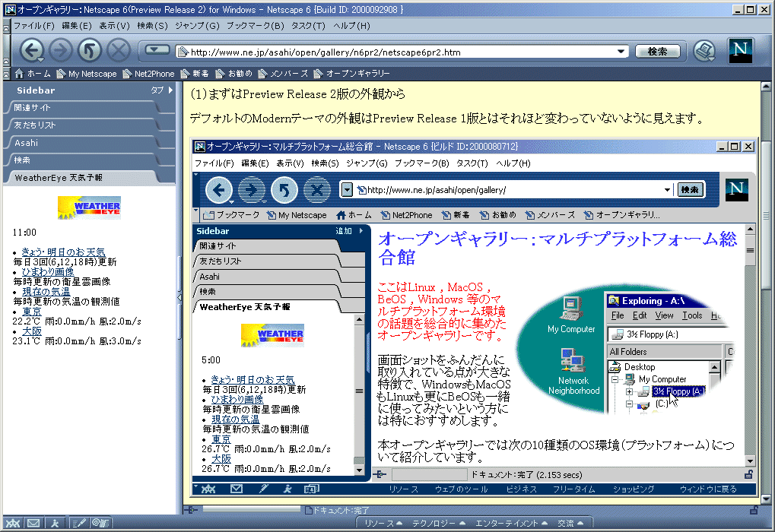775x532 pixels.
Task: Click the outer browser's Stop (X) button
Action: coord(119,50)
